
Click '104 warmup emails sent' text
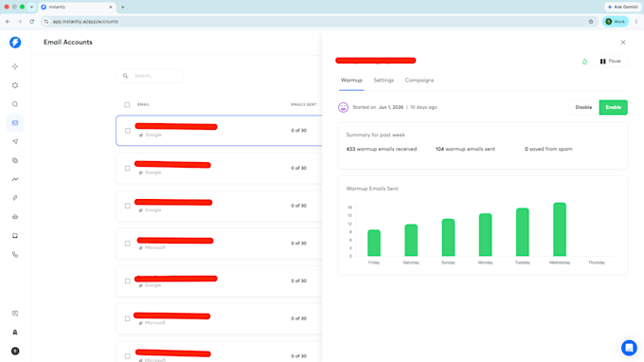tap(465, 149)
